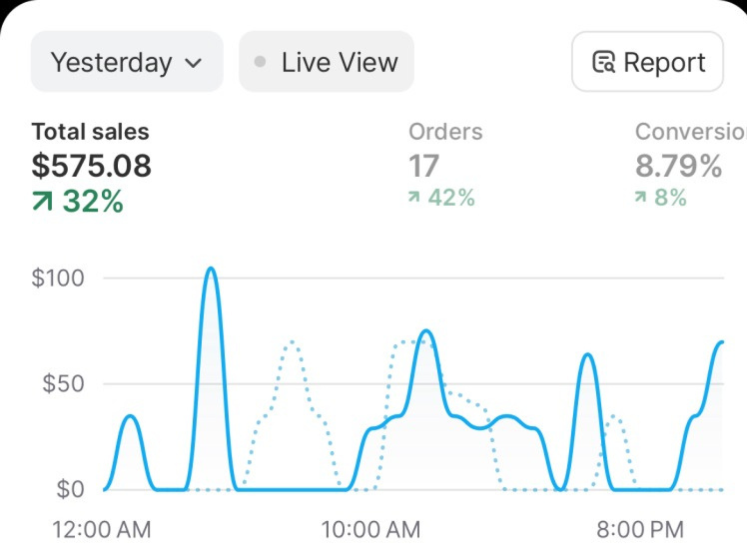The height and width of the screenshot is (560, 747).
Task: Click the 8.79% conversion value
Action: (x=679, y=166)
